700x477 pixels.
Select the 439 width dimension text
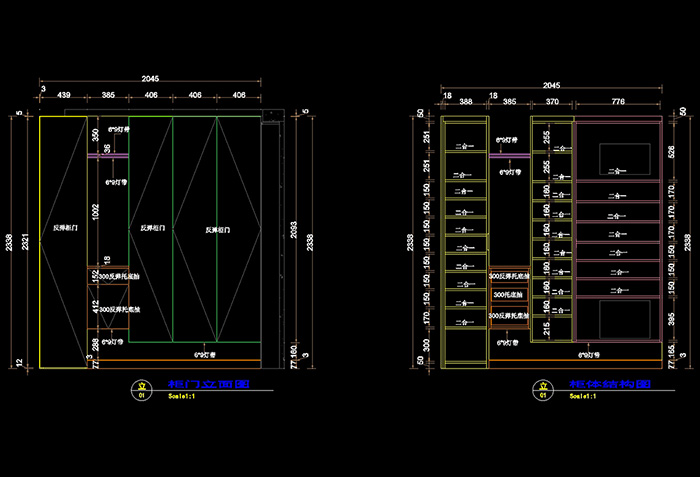tap(63, 96)
